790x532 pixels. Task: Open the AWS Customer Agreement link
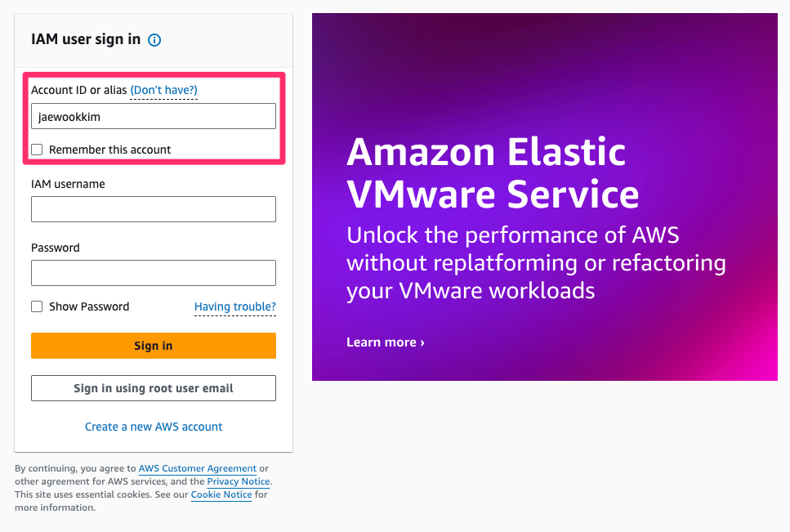pos(198,468)
